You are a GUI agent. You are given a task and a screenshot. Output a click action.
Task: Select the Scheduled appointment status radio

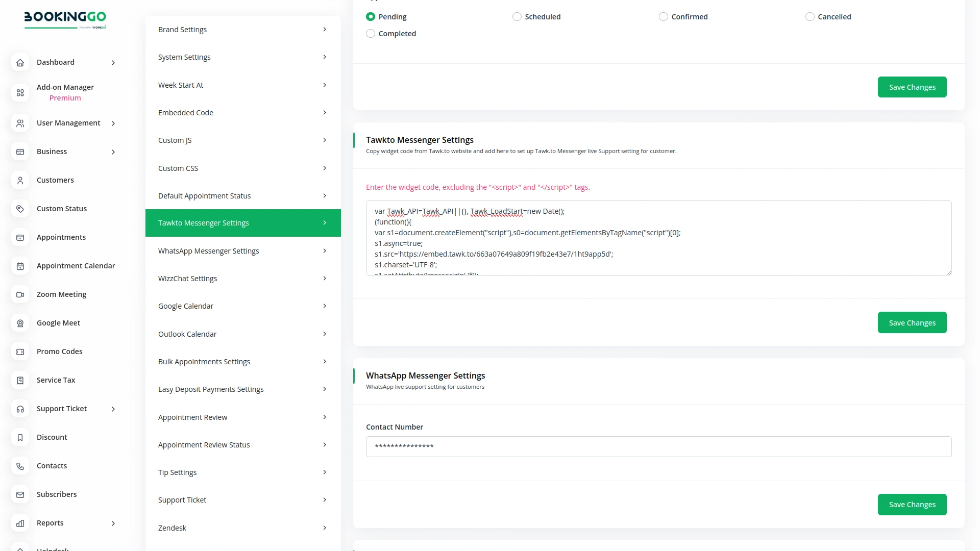coord(517,16)
